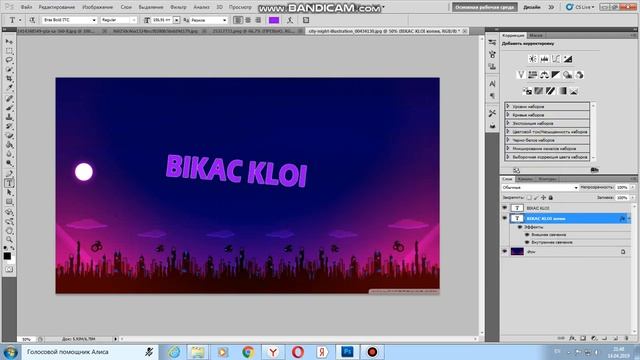Viewport: 640px width, 360px height.
Task: Toggle lock transparent pixels
Action: click(529, 198)
